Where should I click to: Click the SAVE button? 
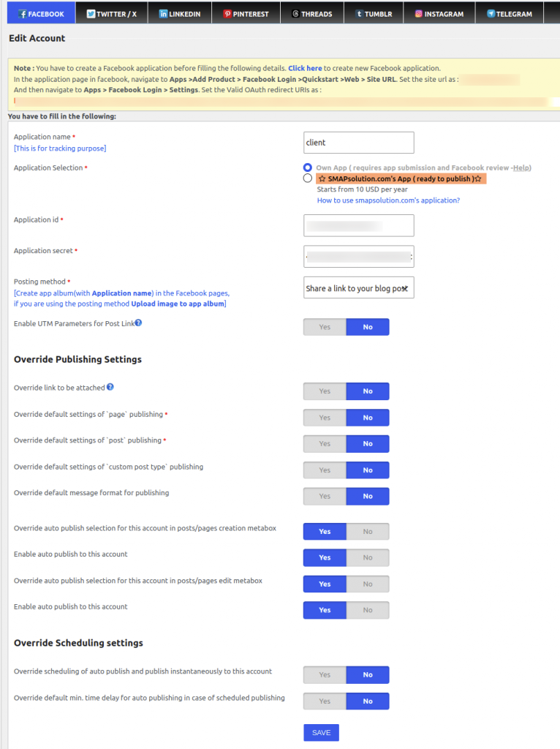(321, 732)
